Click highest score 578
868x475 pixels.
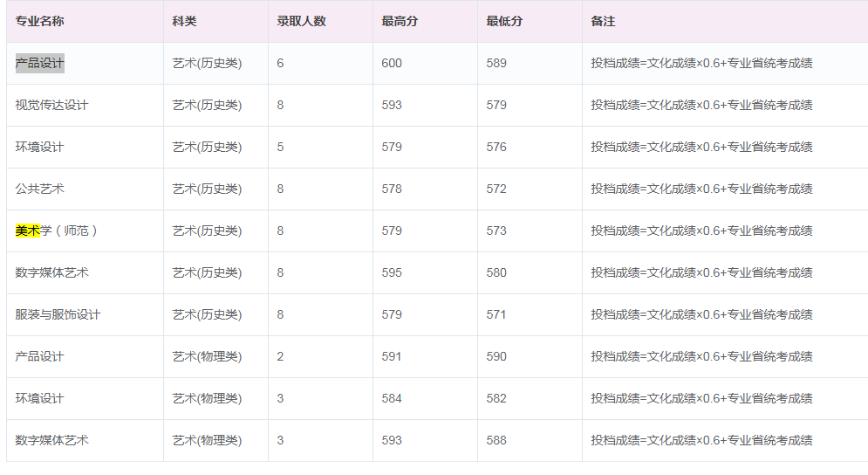tap(392, 189)
